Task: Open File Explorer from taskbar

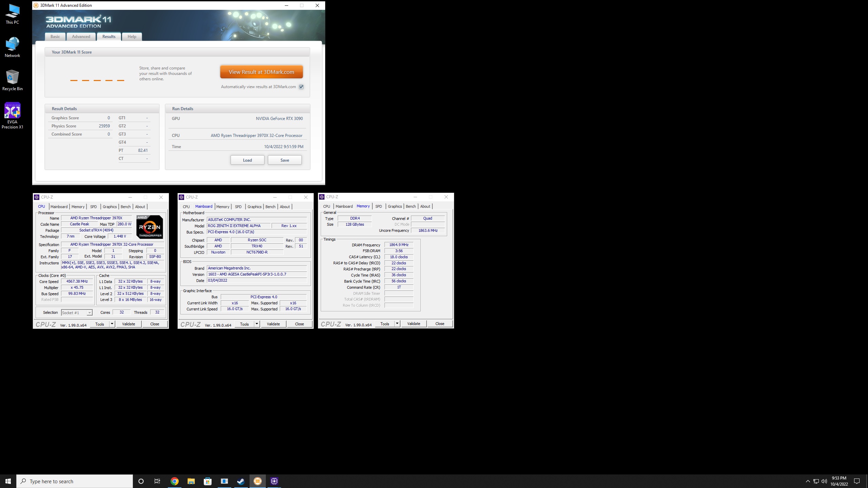Action: click(x=191, y=481)
